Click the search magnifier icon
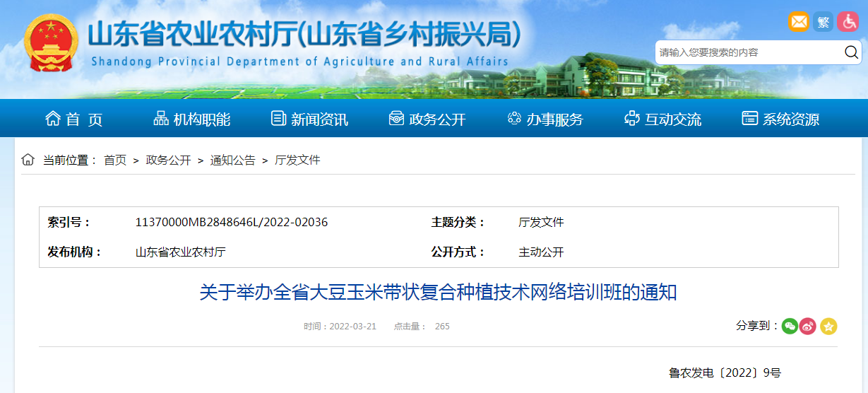Image resolution: width=868 pixels, height=393 pixels. click(x=851, y=52)
